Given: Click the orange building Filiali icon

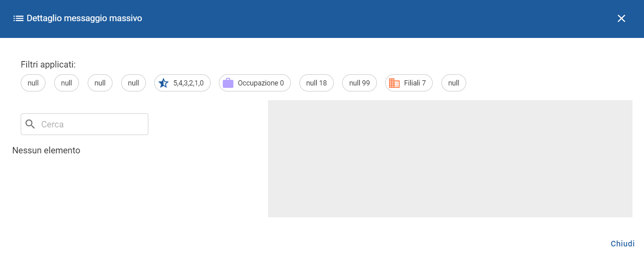Looking at the screenshot, I should tap(394, 83).
